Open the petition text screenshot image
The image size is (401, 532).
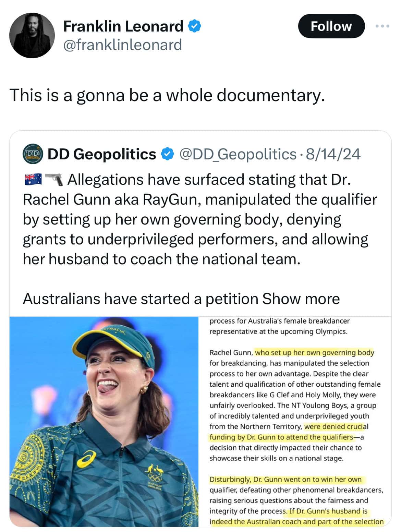295,421
